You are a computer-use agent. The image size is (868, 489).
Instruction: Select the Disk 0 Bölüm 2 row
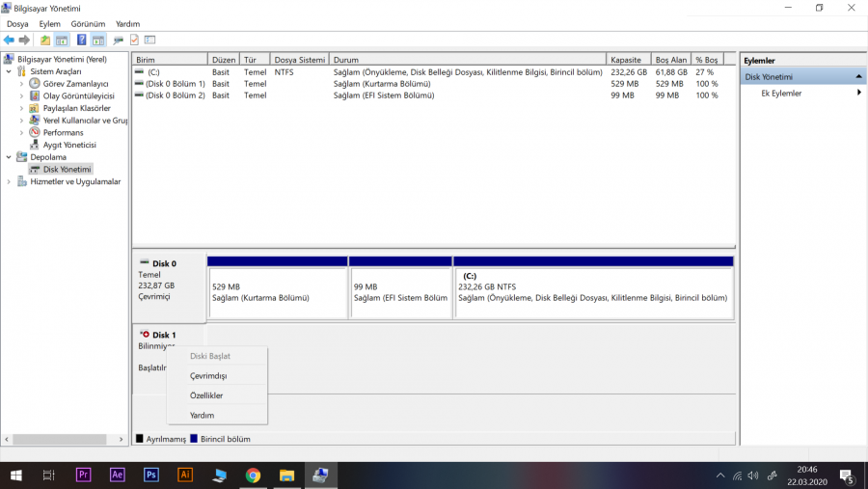(433, 95)
